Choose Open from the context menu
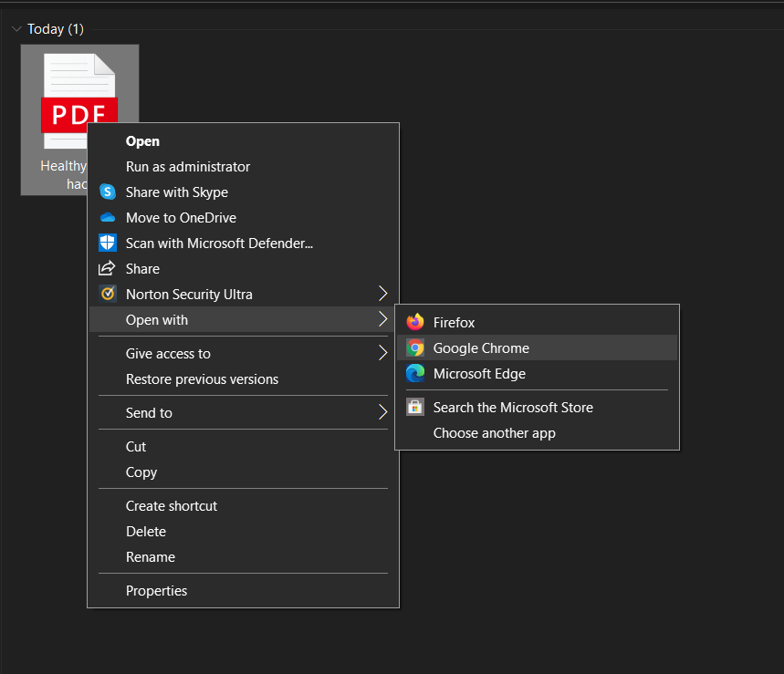The height and width of the screenshot is (674, 784). pyautogui.click(x=243, y=141)
